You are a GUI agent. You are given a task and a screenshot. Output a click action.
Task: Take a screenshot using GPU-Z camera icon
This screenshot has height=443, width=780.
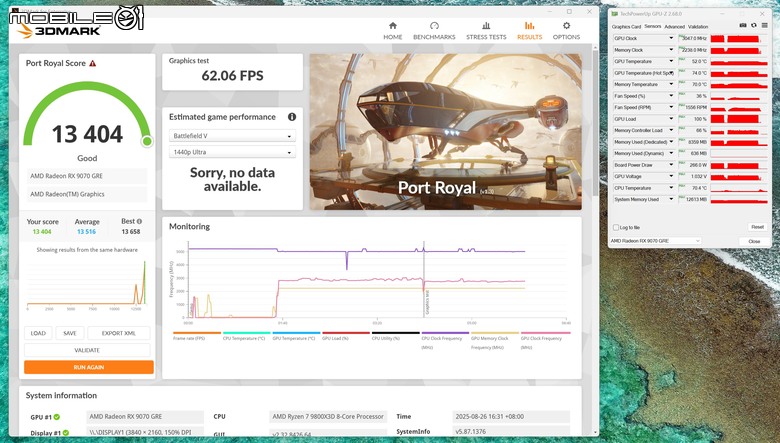(x=743, y=25)
